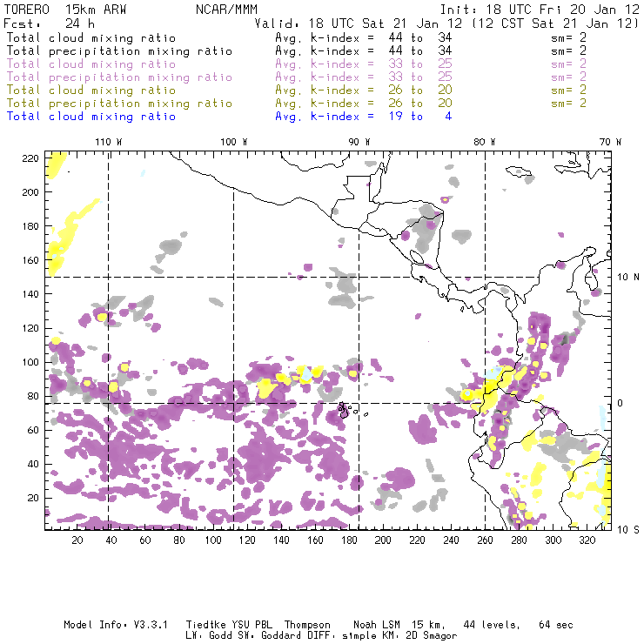The height and width of the screenshot is (644, 644).
Task: Click "260" on the horizontal axis
Action: click(x=485, y=540)
